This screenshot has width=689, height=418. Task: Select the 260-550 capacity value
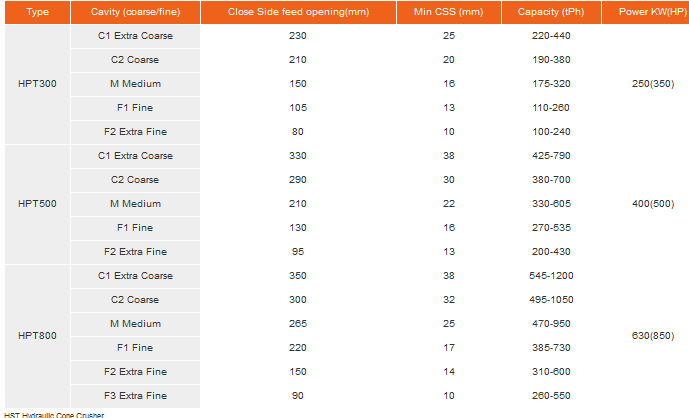(552, 396)
